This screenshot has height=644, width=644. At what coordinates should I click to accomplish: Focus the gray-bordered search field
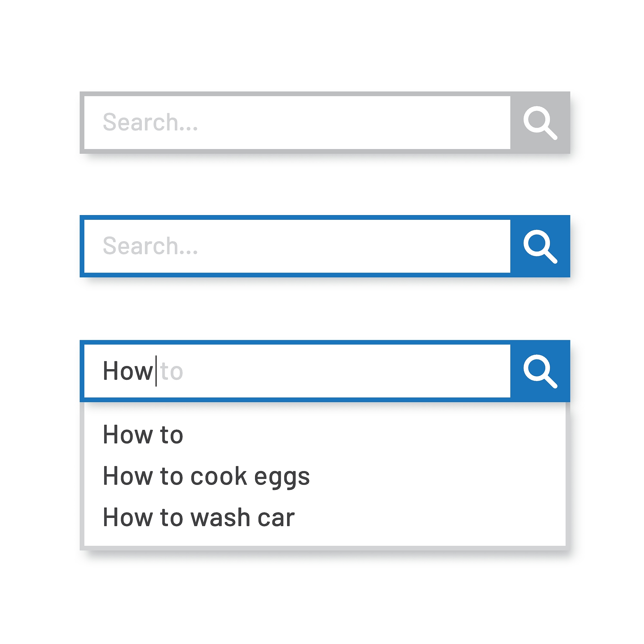coord(333,123)
